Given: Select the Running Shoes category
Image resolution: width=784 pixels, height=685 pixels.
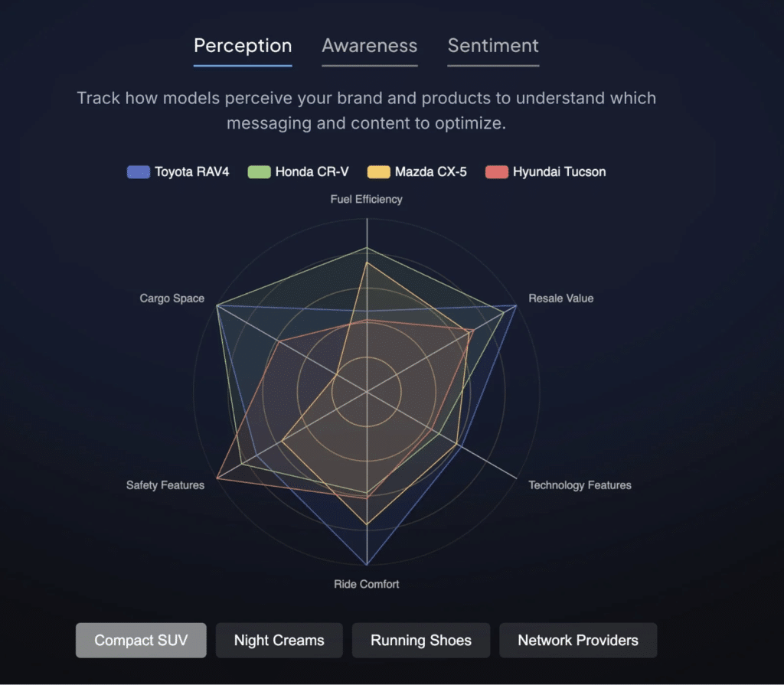Looking at the screenshot, I should [421, 640].
